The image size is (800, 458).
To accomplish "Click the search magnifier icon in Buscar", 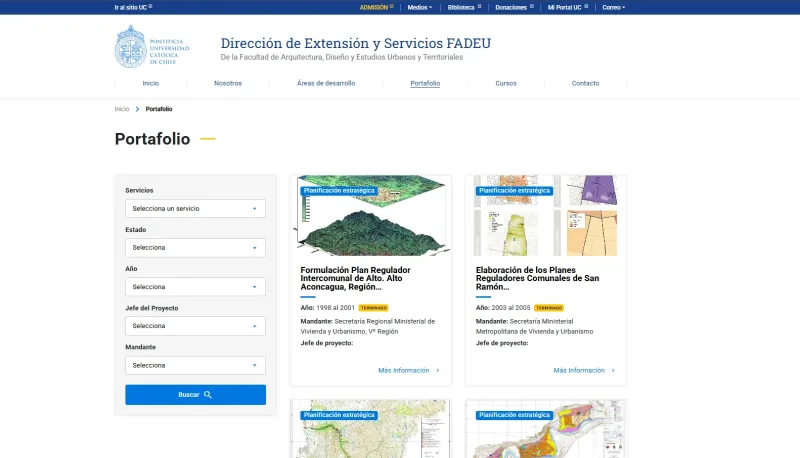I will 208,395.
